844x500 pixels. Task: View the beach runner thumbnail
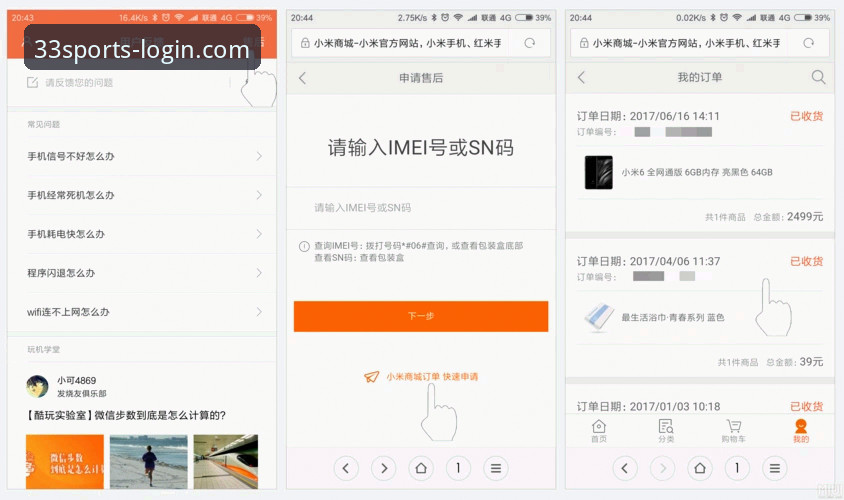pos(149,462)
